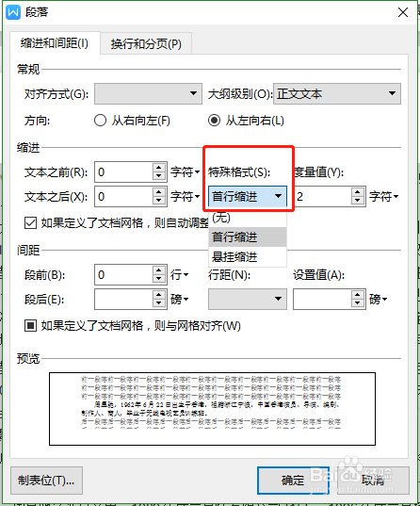Open the 大纲级别(O) dropdown showing 正文文本
This screenshot has height=506, width=420.
pyautogui.click(x=337, y=93)
